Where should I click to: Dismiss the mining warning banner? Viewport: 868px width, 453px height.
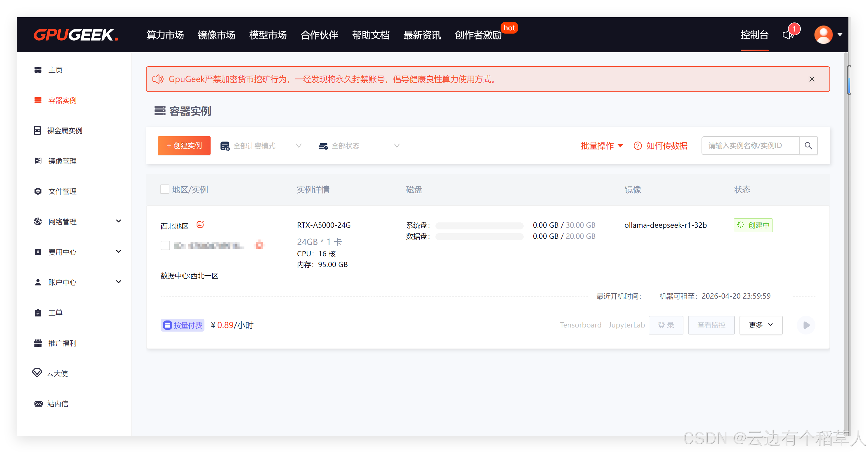click(811, 79)
